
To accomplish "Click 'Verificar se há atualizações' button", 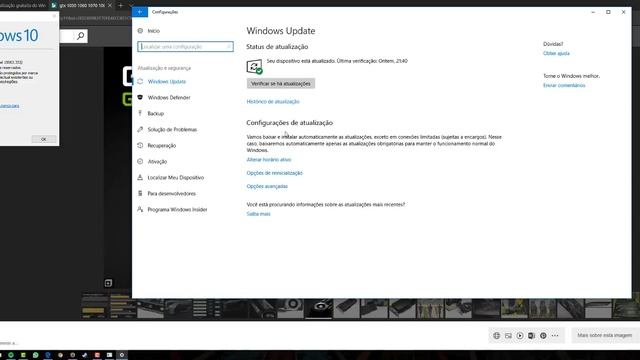I will click(281, 83).
